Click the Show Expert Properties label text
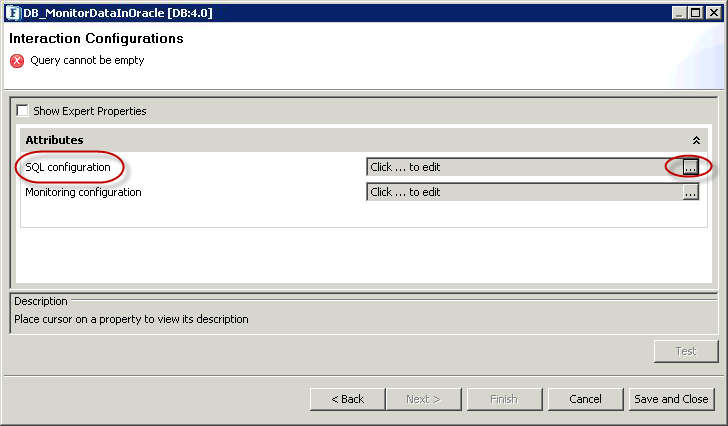 click(90, 111)
